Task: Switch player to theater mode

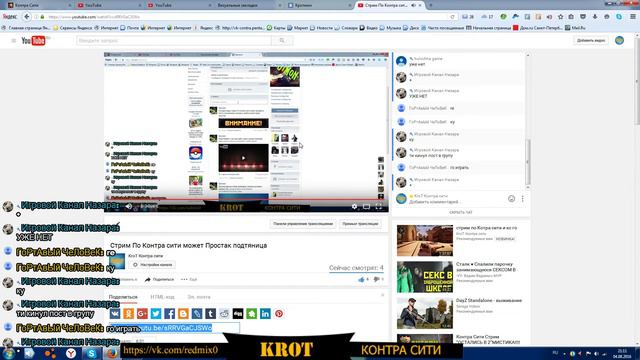Action: (x=367, y=207)
